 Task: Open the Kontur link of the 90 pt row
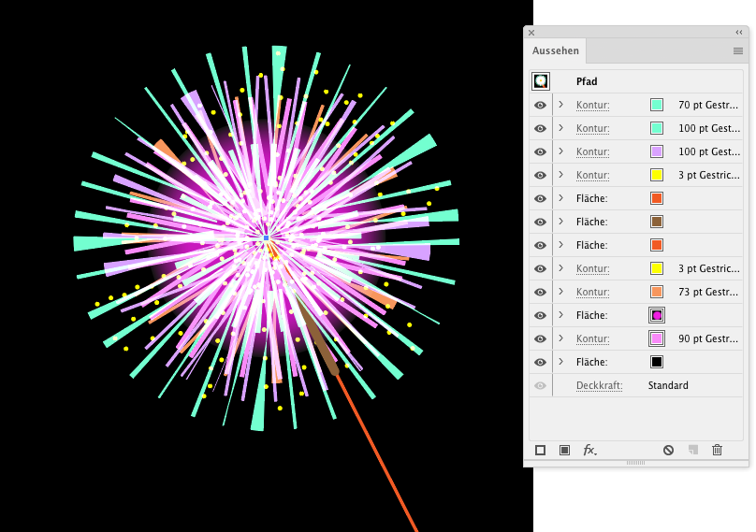coord(593,338)
